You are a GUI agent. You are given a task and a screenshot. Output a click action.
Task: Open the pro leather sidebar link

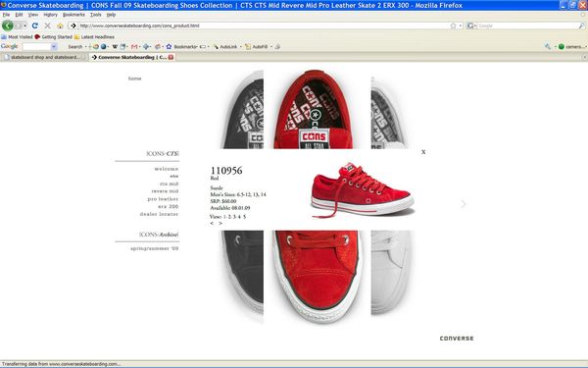163,199
